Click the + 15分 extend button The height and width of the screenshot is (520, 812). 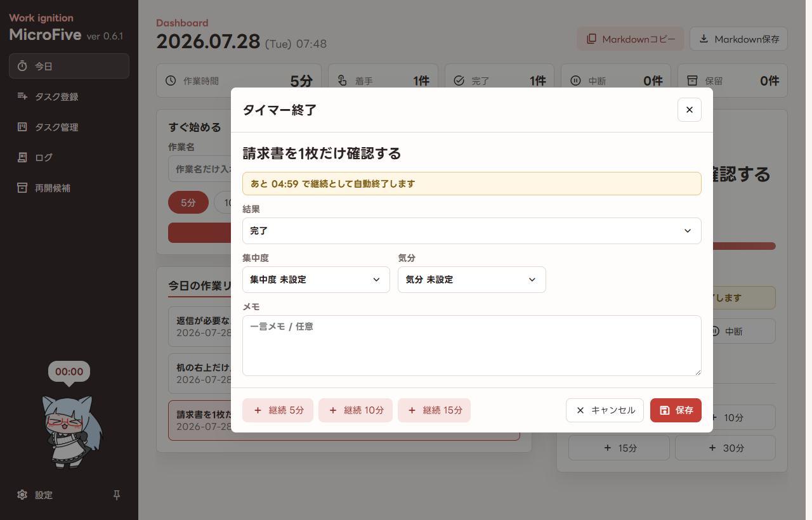pos(619,448)
